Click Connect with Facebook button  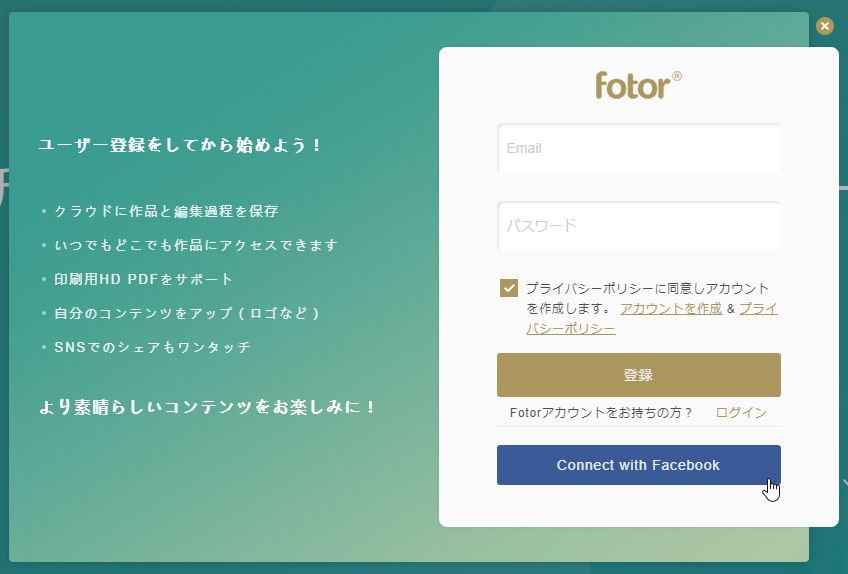point(639,465)
